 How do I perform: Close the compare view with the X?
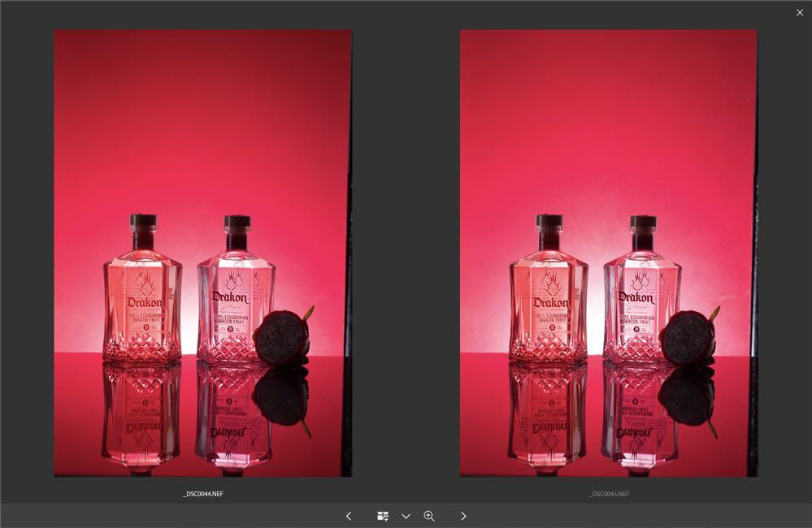(800, 13)
